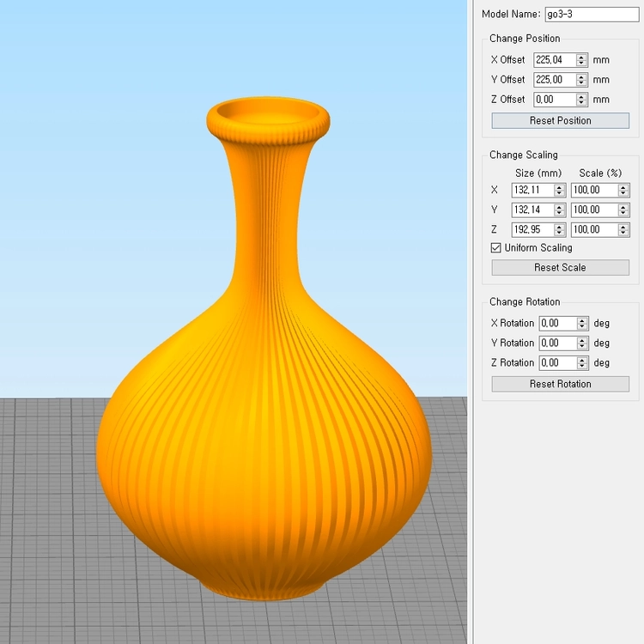The image size is (644, 644).
Task: Increase X Scale percent spinner
Action: (x=623, y=187)
